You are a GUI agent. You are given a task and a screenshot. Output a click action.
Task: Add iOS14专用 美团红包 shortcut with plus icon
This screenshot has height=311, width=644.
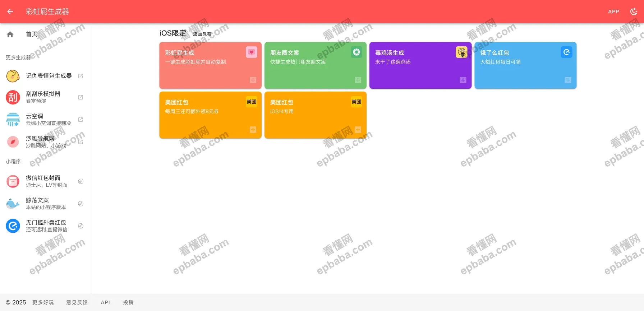pos(358,130)
